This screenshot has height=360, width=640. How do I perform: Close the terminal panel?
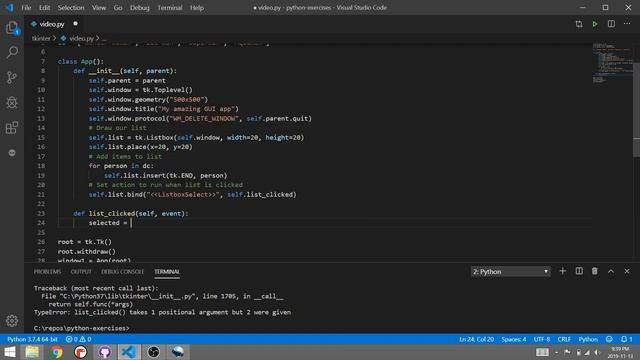click(x=627, y=271)
